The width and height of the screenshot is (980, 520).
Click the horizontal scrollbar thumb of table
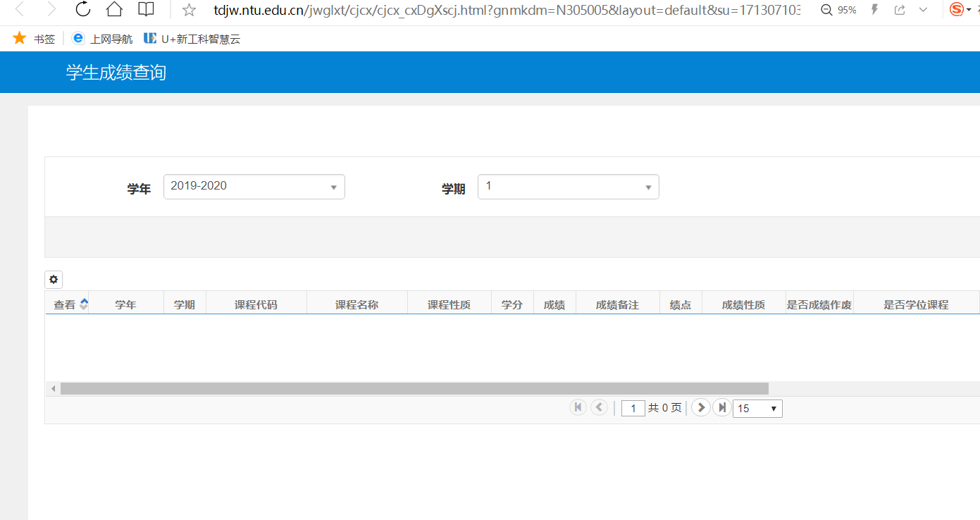414,389
